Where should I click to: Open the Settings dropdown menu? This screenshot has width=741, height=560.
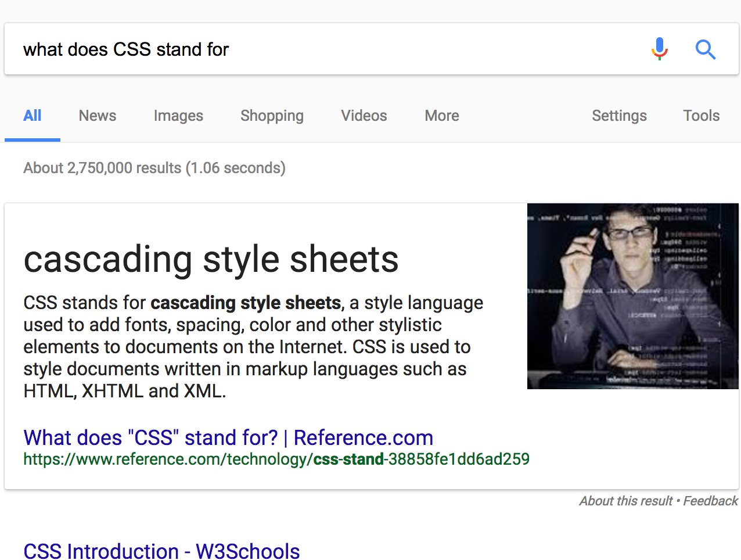pos(619,116)
